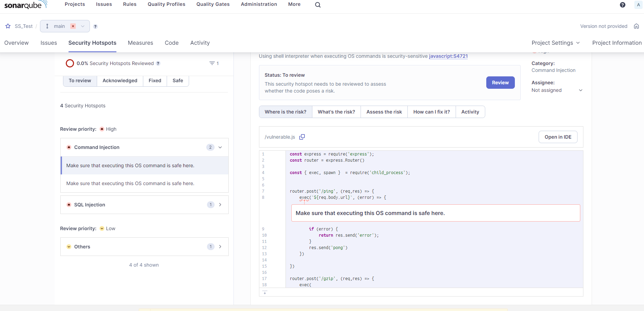The image size is (644, 311).
Task: Star the SS_Test project as favorite
Action: (x=8, y=26)
